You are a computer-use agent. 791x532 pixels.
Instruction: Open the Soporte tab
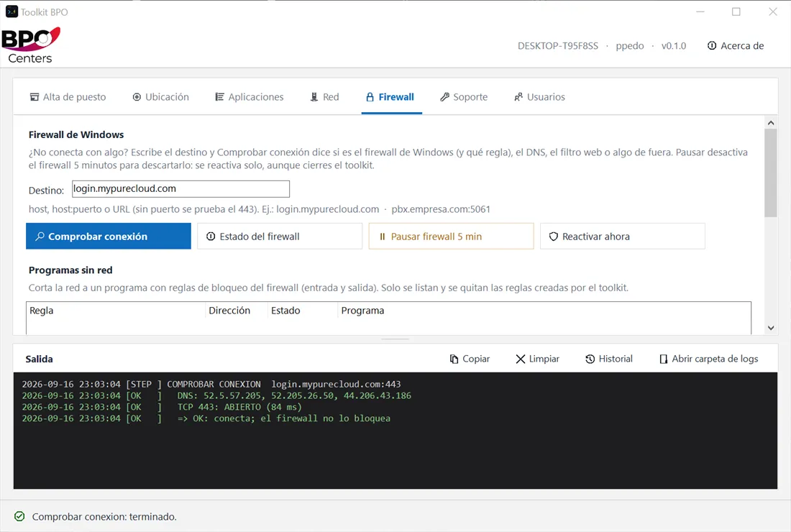pos(464,97)
